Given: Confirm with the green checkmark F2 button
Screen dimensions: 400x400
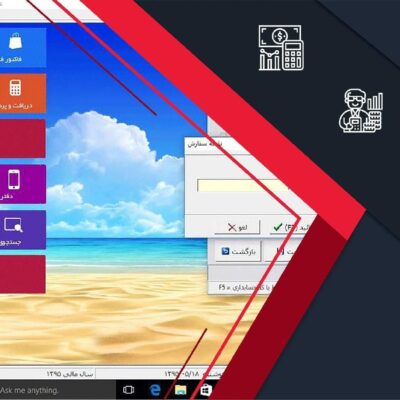Looking at the screenshot, I should (x=289, y=228).
